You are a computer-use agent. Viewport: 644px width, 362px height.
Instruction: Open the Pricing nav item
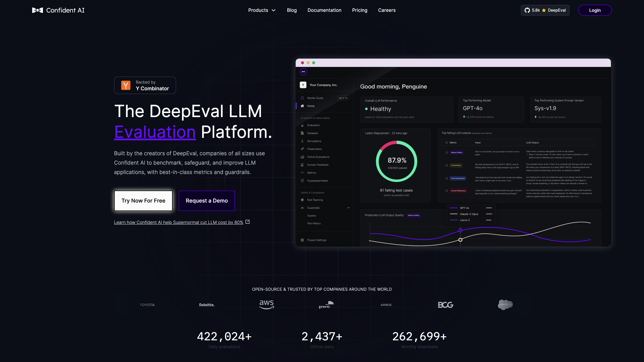(x=360, y=10)
